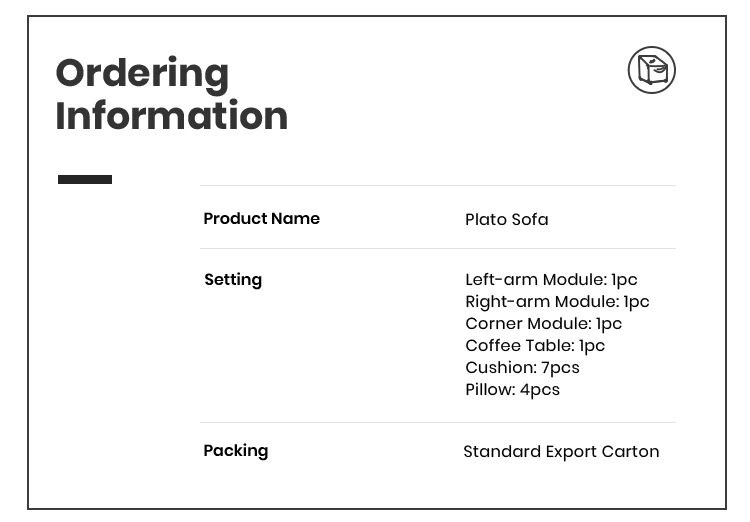
Task: Select the "Setting" row label
Action: (233, 280)
